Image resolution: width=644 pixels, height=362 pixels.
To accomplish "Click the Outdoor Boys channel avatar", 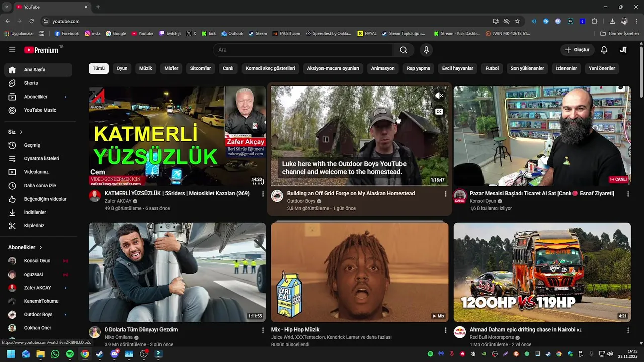I will tap(277, 196).
